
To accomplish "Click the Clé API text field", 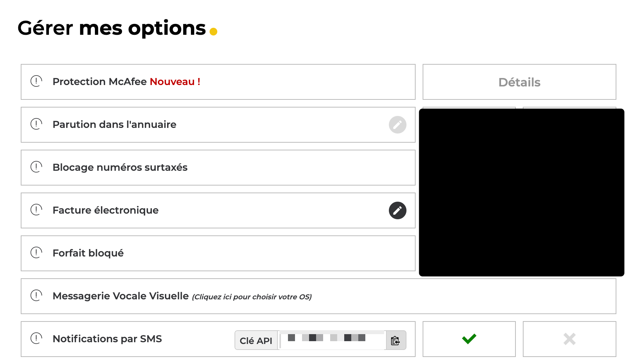I will (332, 340).
